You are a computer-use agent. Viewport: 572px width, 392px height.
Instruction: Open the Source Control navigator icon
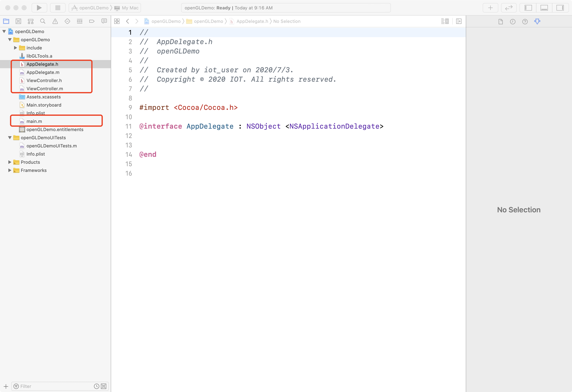point(18,21)
